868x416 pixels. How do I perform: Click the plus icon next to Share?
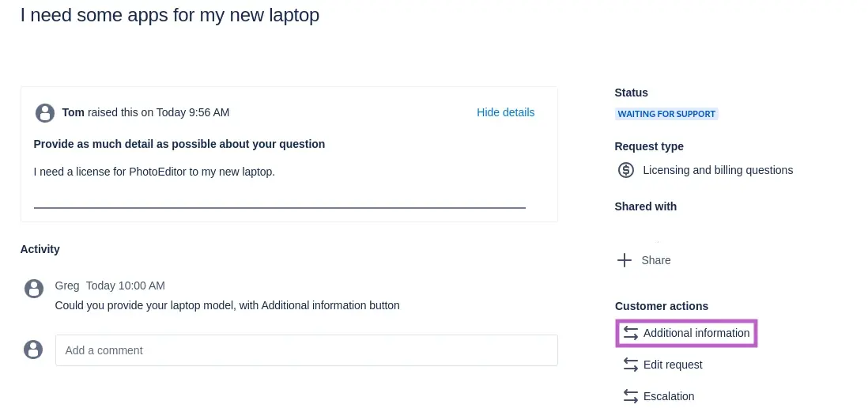tap(625, 260)
